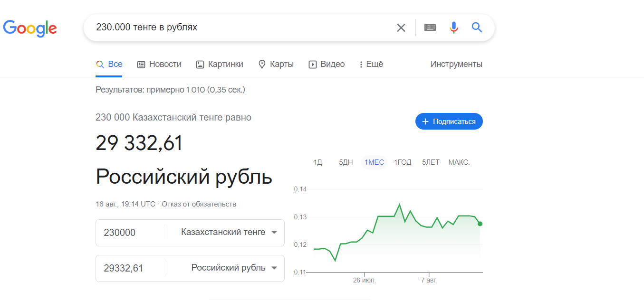
Task: Open the Картинки images tab
Action: coord(220,64)
